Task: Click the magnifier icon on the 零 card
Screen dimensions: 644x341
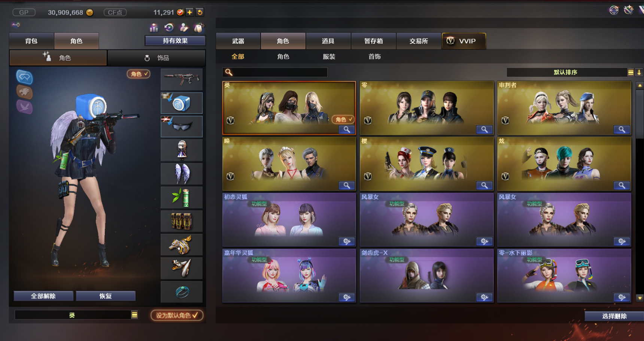Action: (484, 130)
